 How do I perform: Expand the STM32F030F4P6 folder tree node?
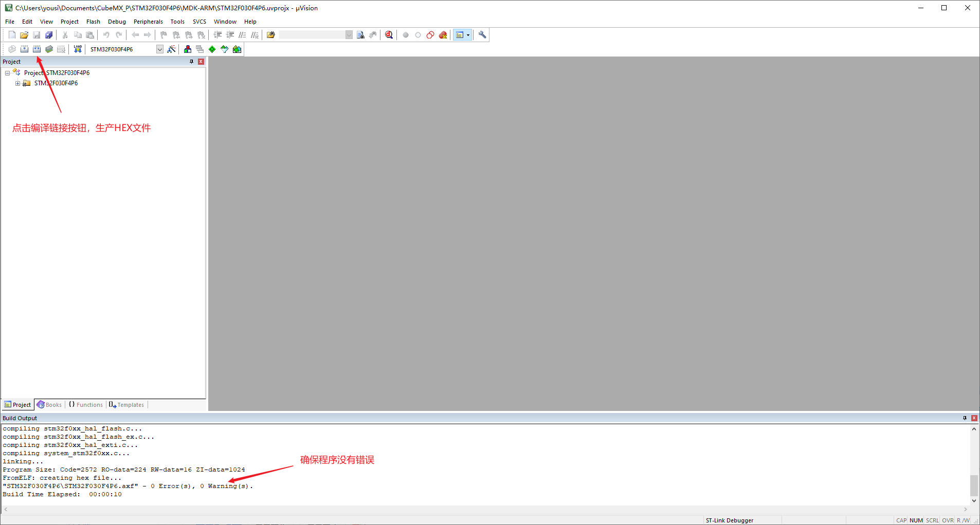(17, 83)
